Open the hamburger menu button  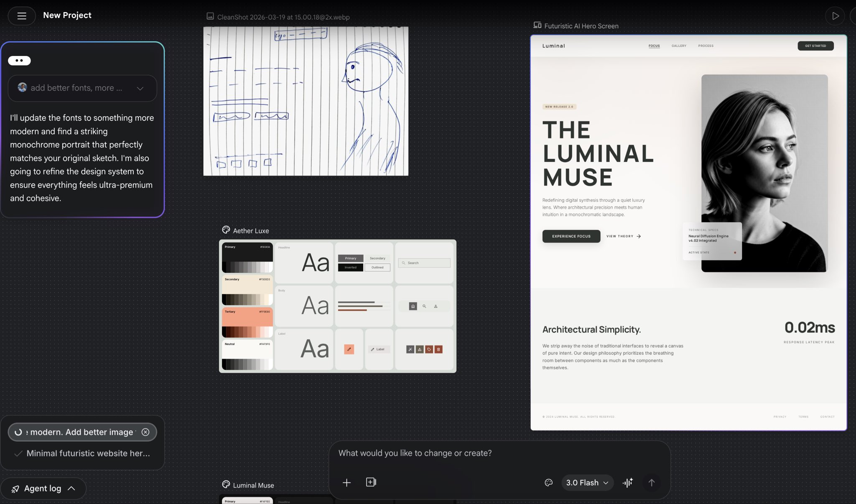(x=22, y=16)
